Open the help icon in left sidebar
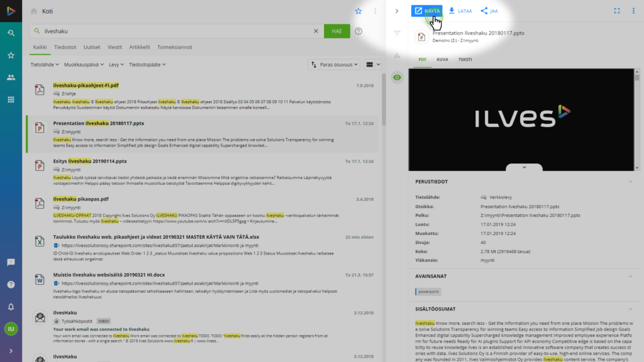 tap(11, 285)
